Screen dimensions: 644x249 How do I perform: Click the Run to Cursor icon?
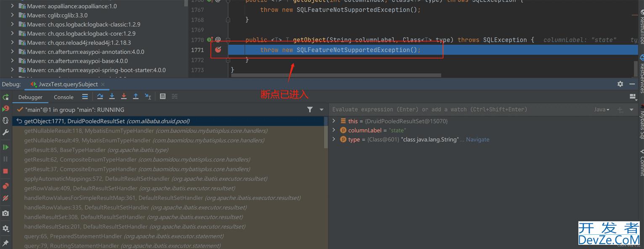click(148, 97)
